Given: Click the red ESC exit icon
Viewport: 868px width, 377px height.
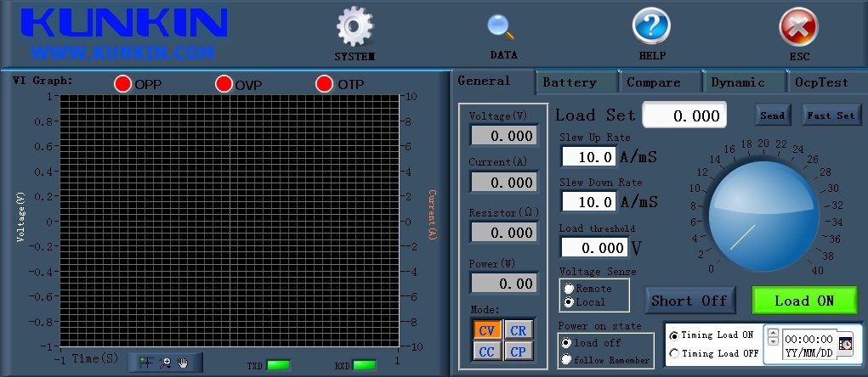Looking at the screenshot, I should pyautogui.click(x=798, y=27).
